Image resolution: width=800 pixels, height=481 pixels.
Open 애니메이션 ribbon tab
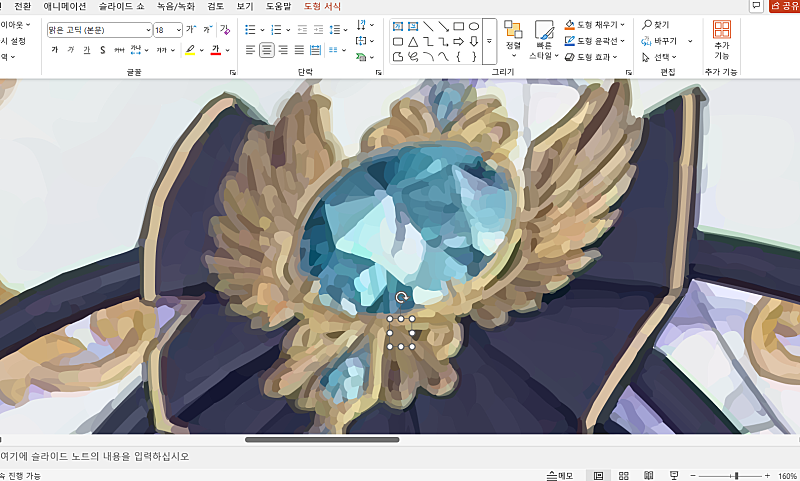65,6
